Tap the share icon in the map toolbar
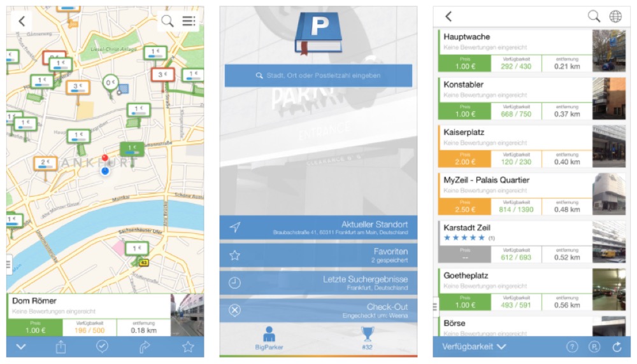Screen dimensions: 637x364 point(61,347)
